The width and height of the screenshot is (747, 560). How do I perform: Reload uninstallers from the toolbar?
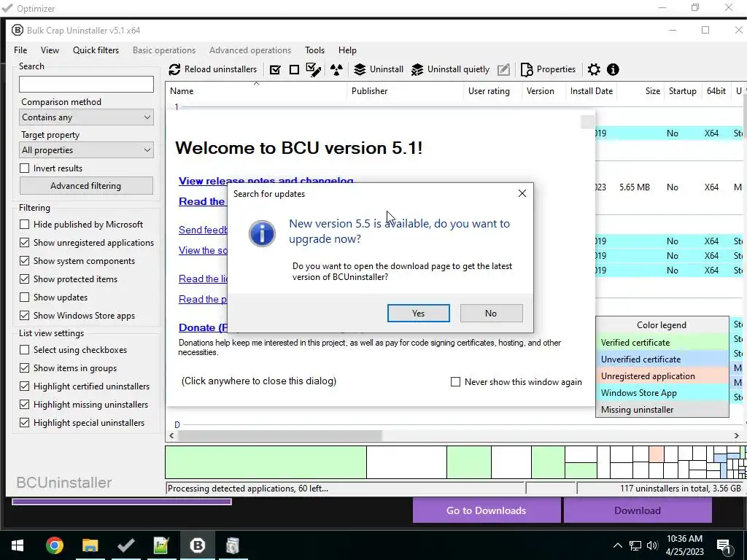pyautogui.click(x=212, y=69)
